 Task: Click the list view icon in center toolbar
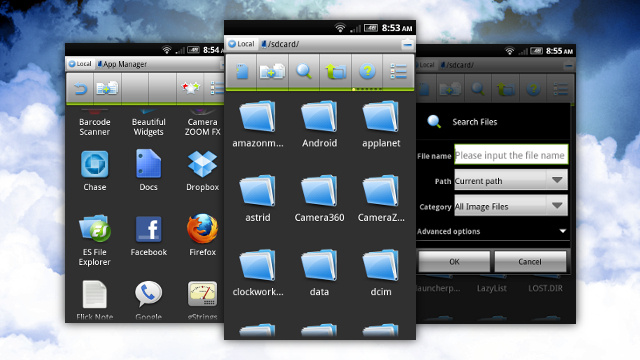(398, 71)
